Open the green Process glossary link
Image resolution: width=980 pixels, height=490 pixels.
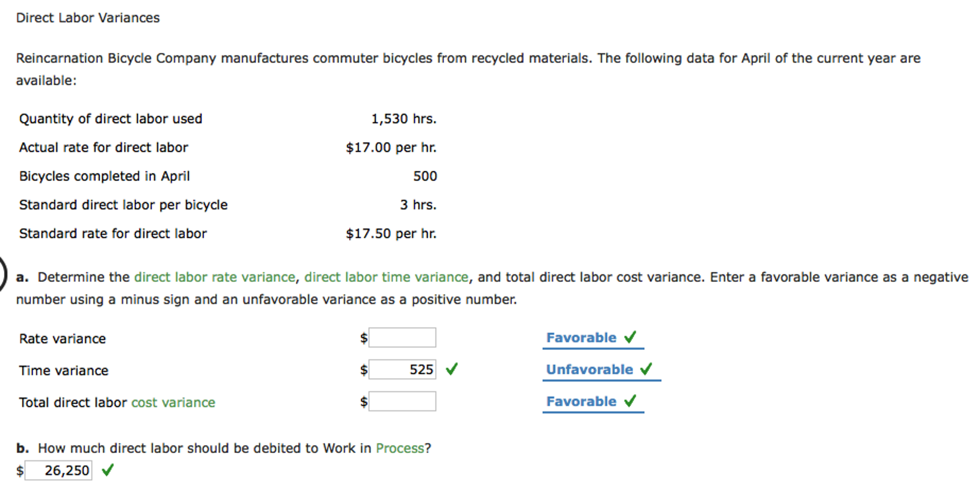[400, 448]
